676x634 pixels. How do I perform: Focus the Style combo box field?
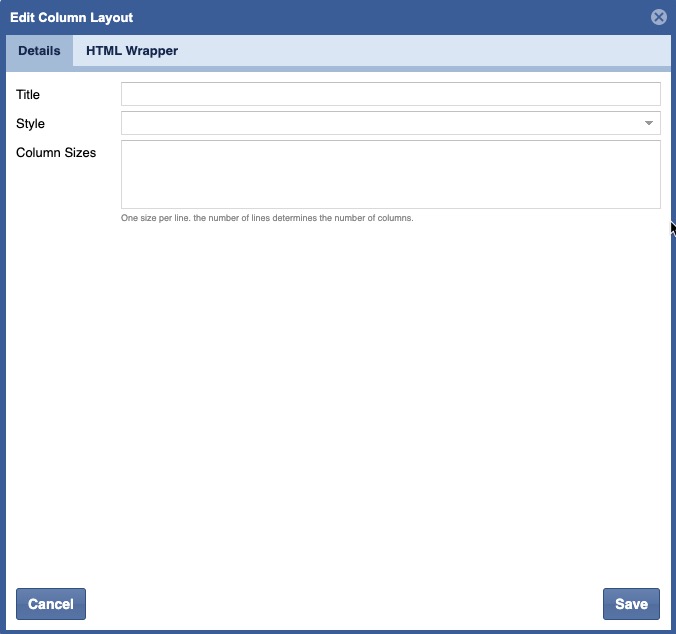pos(380,123)
